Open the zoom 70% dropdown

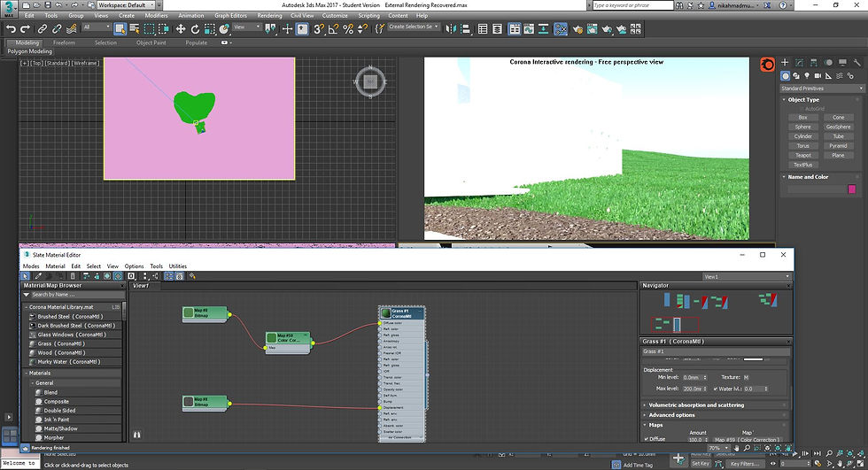coord(717,449)
